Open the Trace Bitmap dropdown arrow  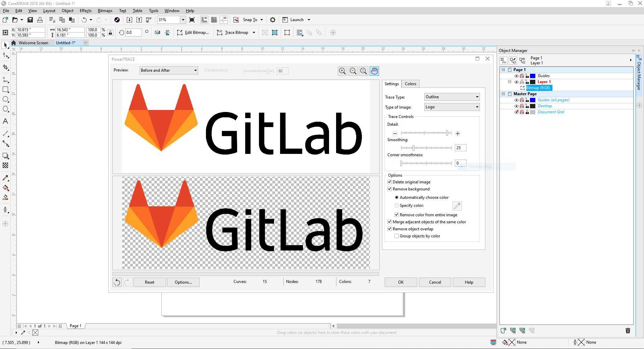pyautogui.click(x=254, y=33)
